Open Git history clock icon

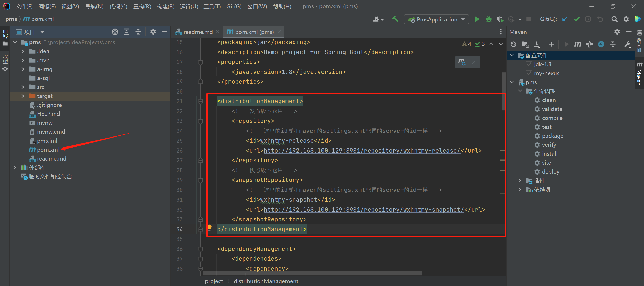588,19
